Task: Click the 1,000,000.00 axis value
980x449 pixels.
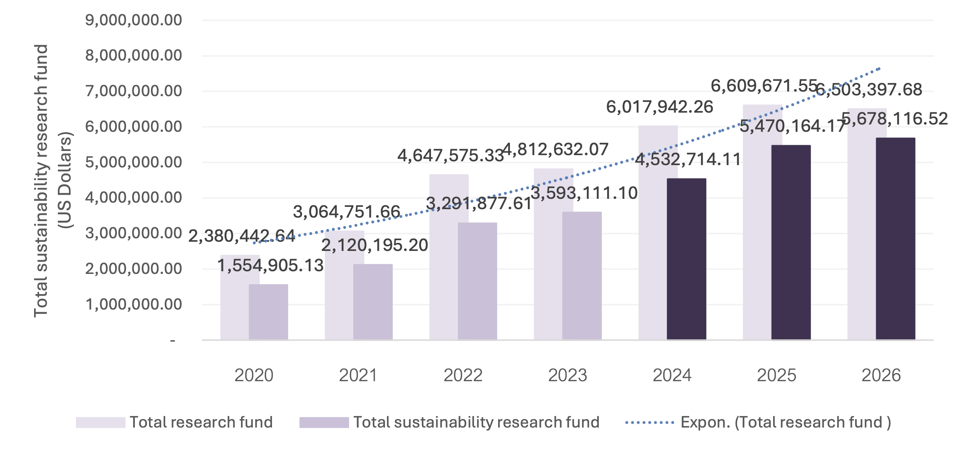Action: pos(134,305)
